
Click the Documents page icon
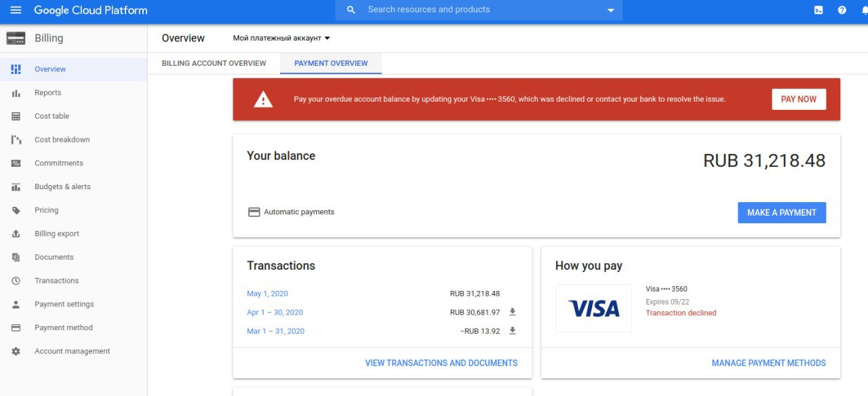click(16, 258)
